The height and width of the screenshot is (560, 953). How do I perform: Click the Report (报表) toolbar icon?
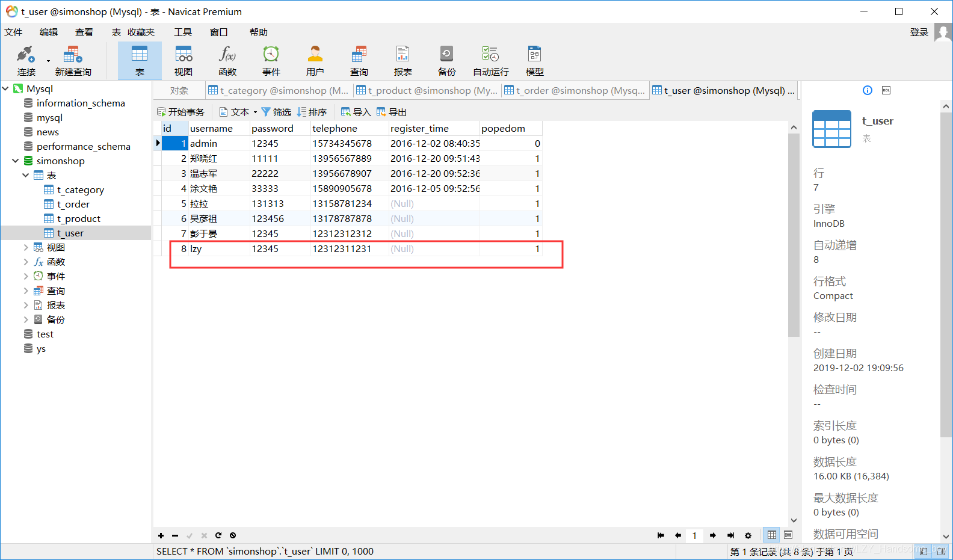pos(403,61)
